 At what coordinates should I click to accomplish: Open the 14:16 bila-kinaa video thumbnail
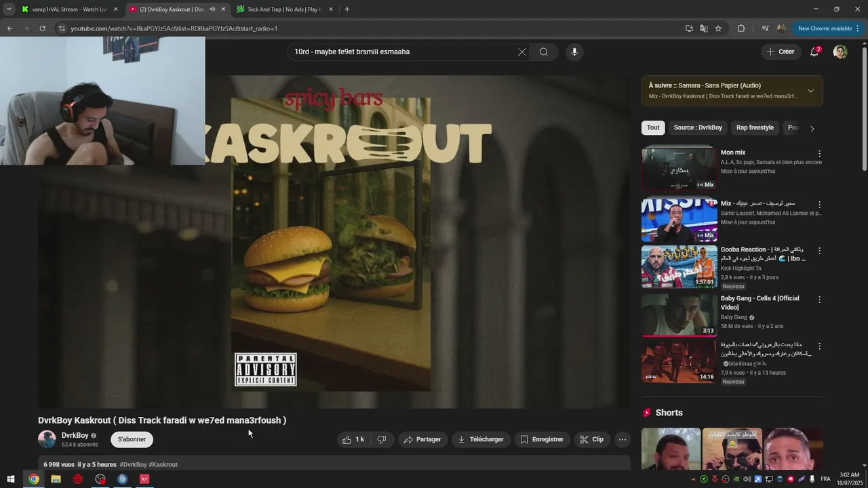coord(679,362)
